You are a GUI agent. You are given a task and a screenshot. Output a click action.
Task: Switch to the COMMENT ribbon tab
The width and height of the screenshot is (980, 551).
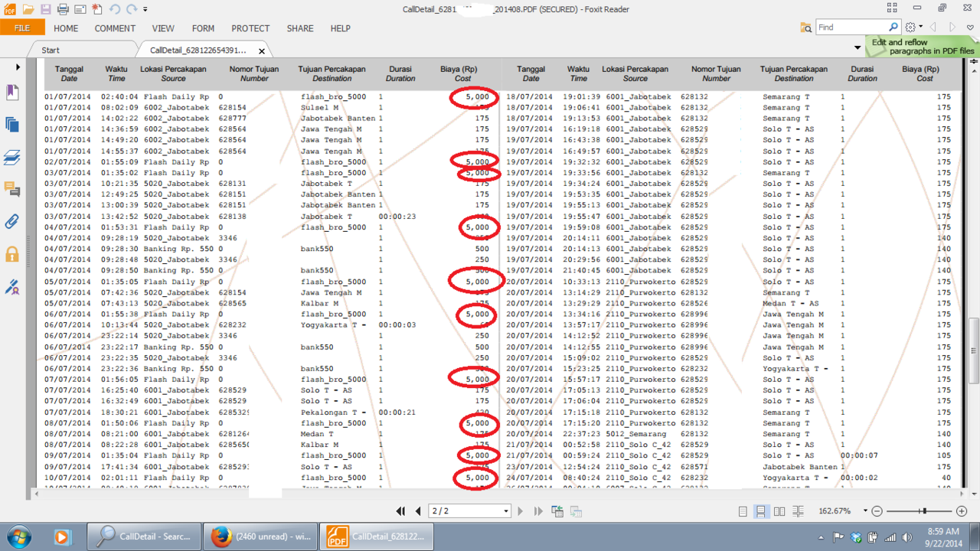coord(115,28)
